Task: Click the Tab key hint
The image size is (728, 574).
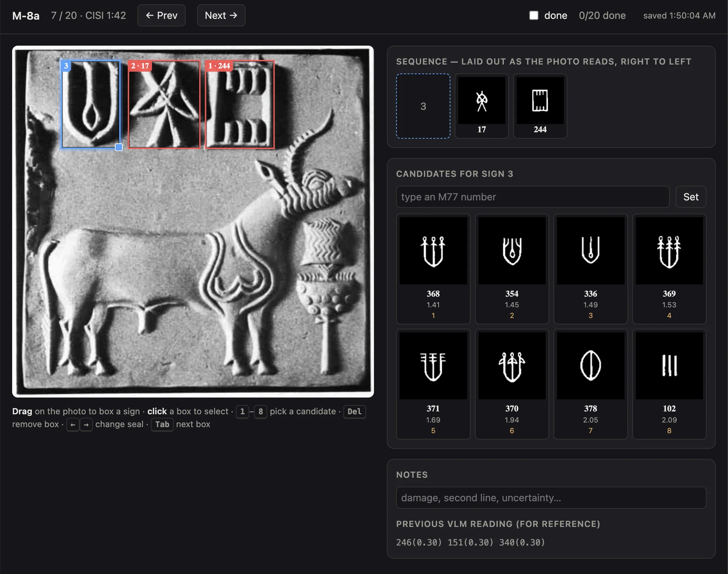Action: (x=162, y=424)
